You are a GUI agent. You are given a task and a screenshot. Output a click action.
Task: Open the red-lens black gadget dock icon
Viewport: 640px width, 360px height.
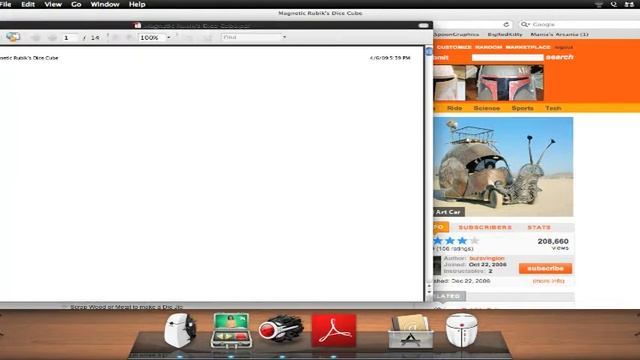(281, 330)
